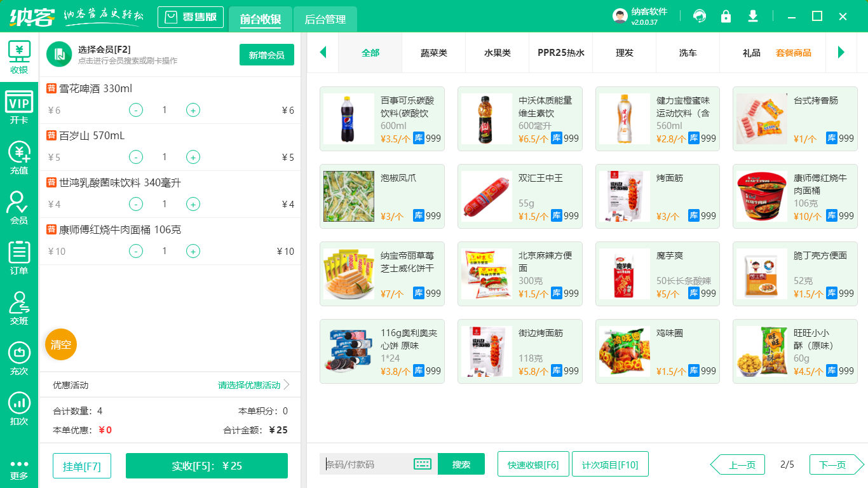Increase quantity of 康师傅红烧牛肉面桶

click(x=193, y=252)
